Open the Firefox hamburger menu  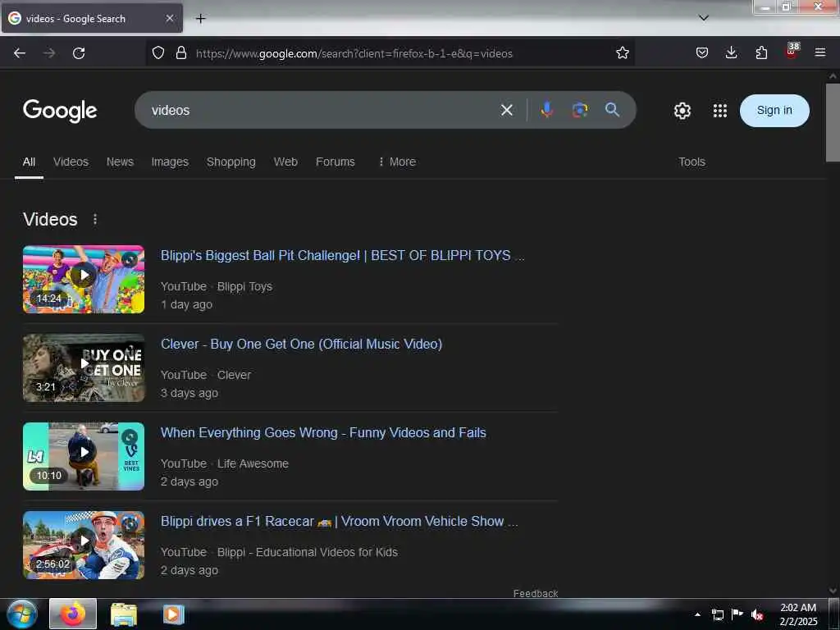[820, 53]
